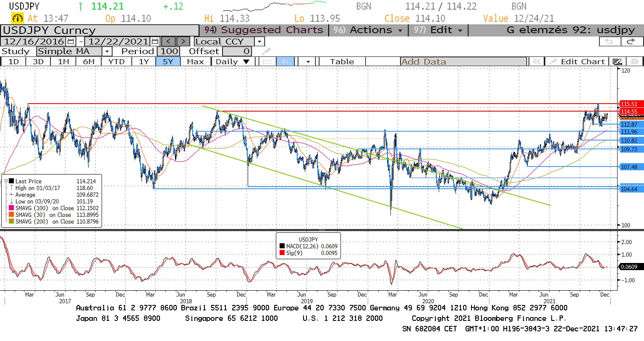This screenshot has height=341, width=644.
Task: Shift date range backward with left arrow
Action: [x=168, y=42]
